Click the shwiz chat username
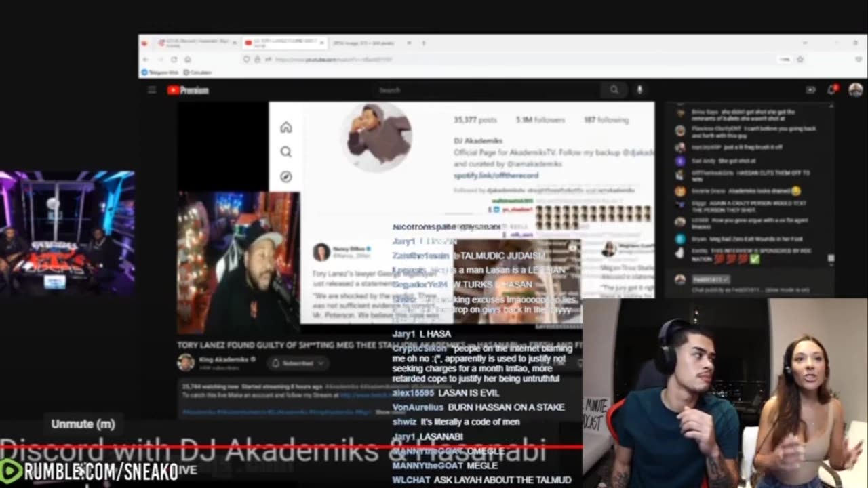The height and width of the screenshot is (488, 868). coord(404,422)
